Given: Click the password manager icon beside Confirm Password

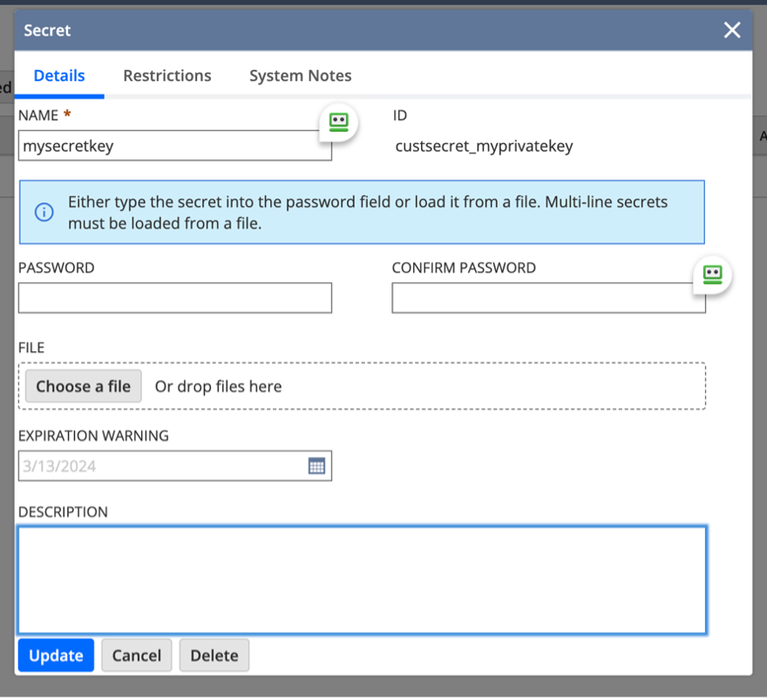Looking at the screenshot, I should (712, 275).
